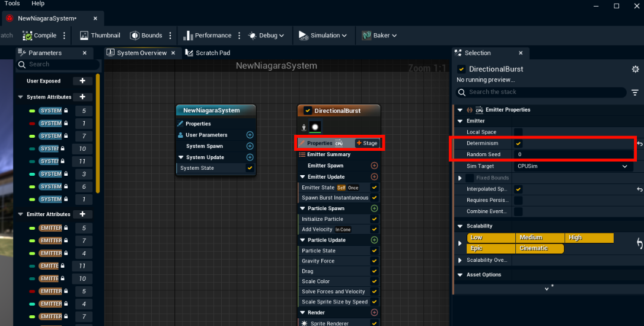Select the Cinematic scalability button
This screenshot has height=326, width=644.
[540, 248]
